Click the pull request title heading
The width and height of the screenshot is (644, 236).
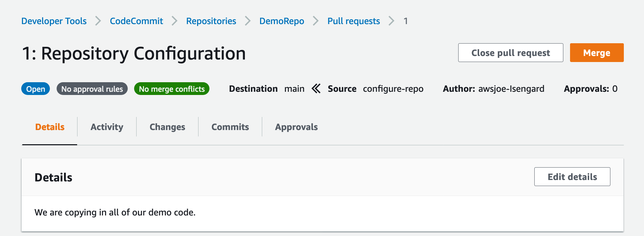134,53
